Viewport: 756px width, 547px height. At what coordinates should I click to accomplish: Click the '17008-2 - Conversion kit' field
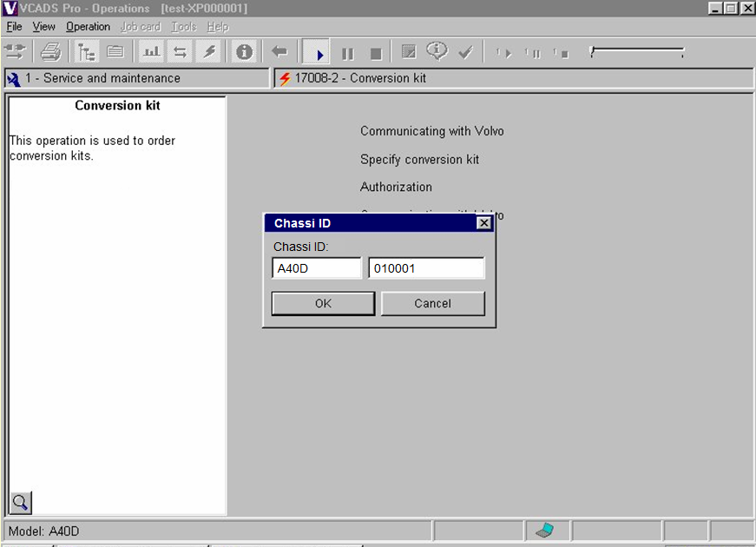tap(513, 78)
